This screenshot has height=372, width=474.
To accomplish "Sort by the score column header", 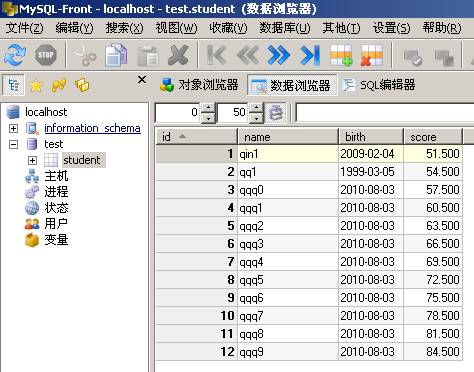I will pyautogui.click(x=433, y=137).
